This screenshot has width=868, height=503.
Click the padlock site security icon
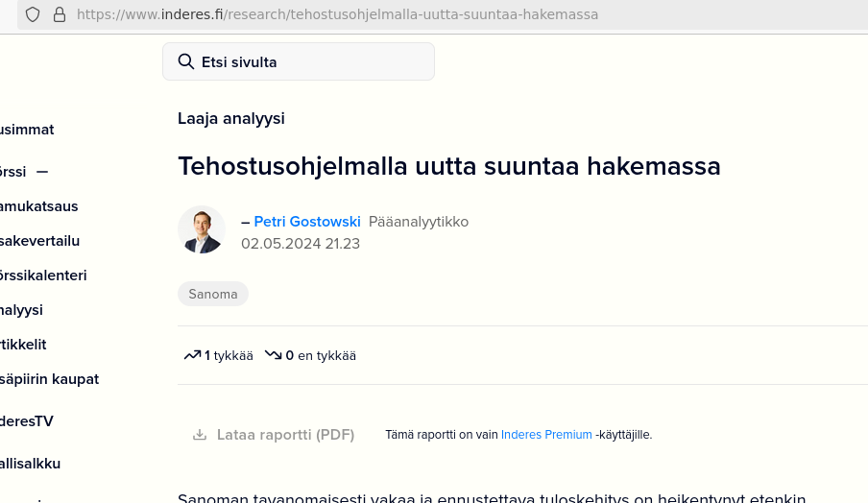(60, 14)
